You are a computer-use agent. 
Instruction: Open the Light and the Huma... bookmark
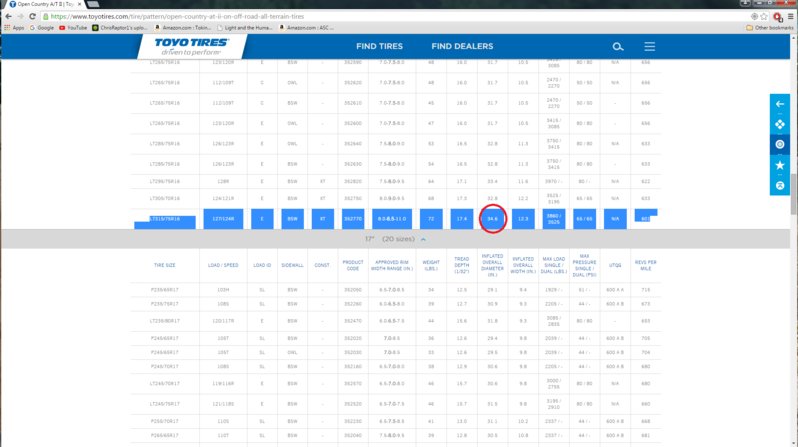(245, 27)
